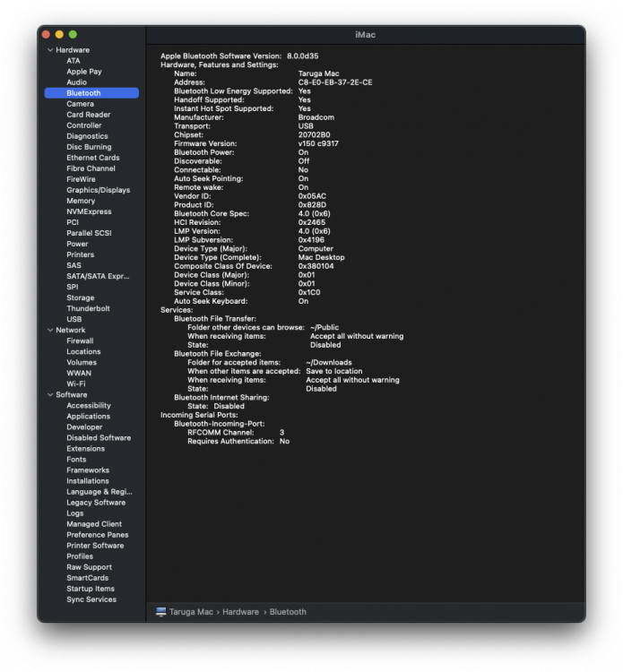623x672 pixels.
Task: Open SmartCards entry
Action: coord(88,578)
